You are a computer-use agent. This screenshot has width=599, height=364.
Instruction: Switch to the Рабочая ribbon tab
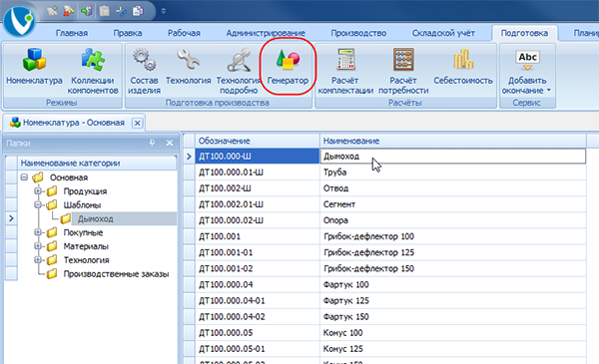coord(184,33)
